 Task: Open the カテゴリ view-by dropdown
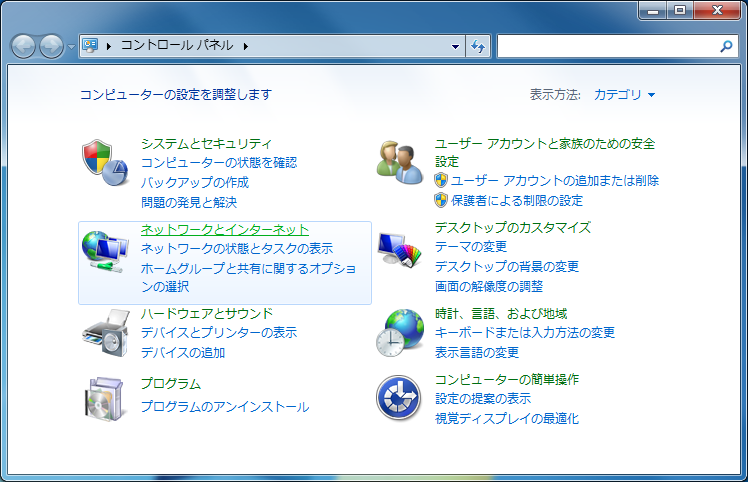(x=625, y=95)
